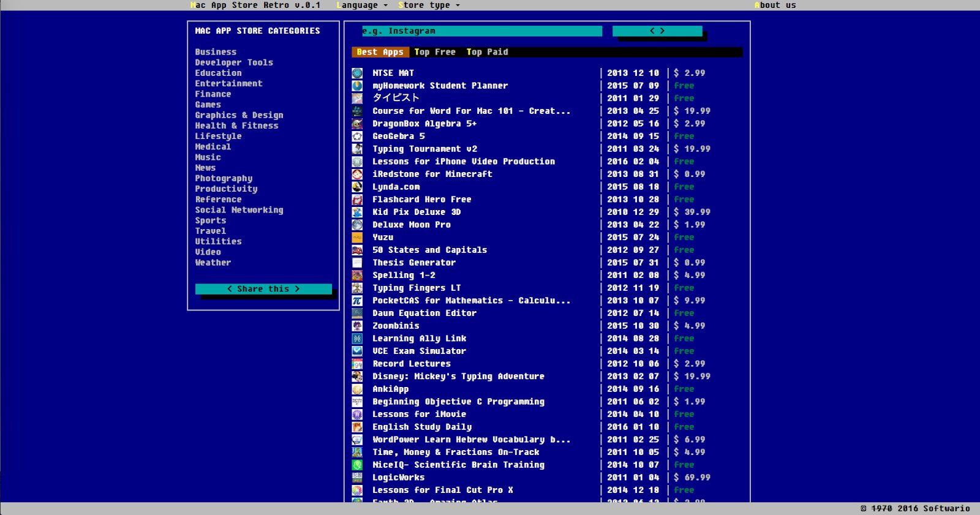
Task: Click the PocketCAS for Mathematics icon
Action: tap(357, 301)
